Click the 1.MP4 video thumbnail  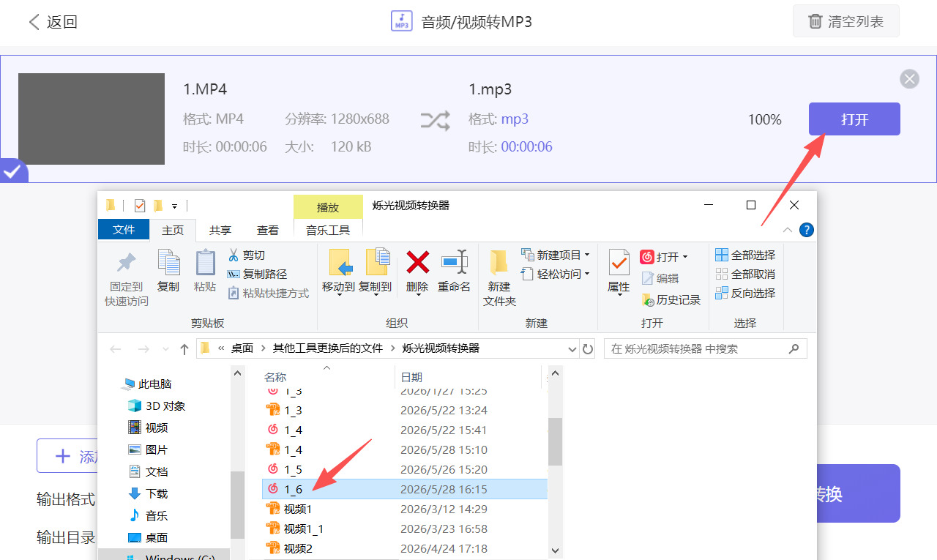(92, 119)
